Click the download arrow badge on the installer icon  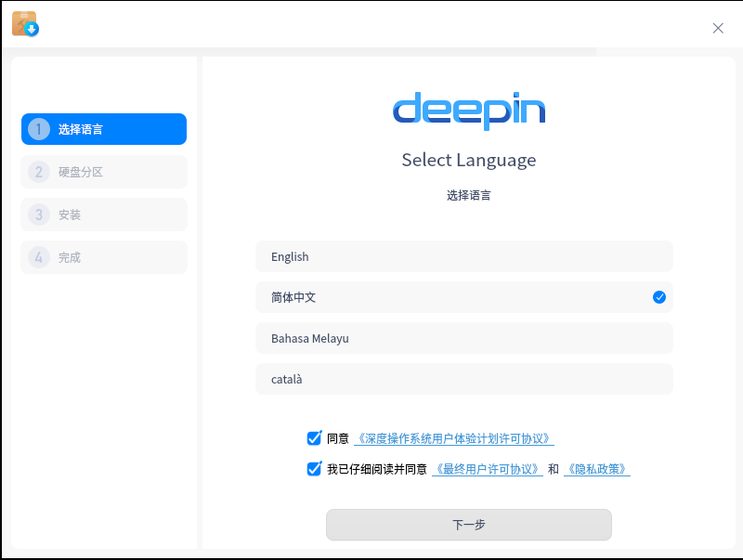[x=31, y=30]
